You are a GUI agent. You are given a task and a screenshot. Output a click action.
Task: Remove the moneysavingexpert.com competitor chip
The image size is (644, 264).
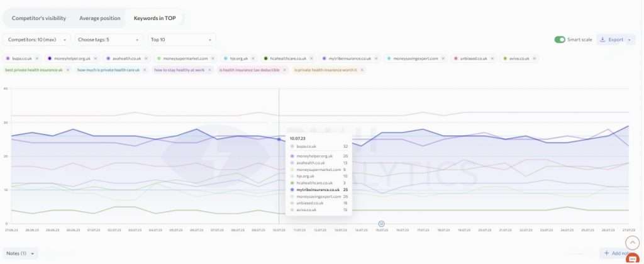coord(443,58)
